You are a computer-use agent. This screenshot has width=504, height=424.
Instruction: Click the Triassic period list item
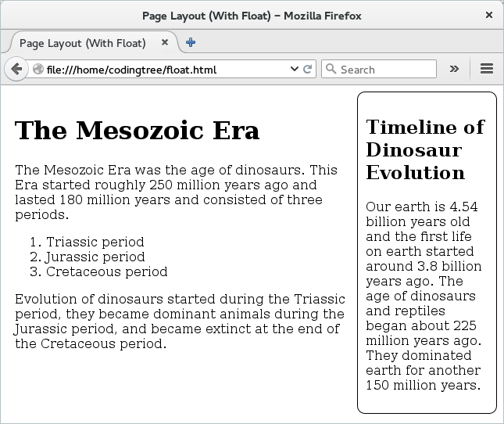point(95,242)
